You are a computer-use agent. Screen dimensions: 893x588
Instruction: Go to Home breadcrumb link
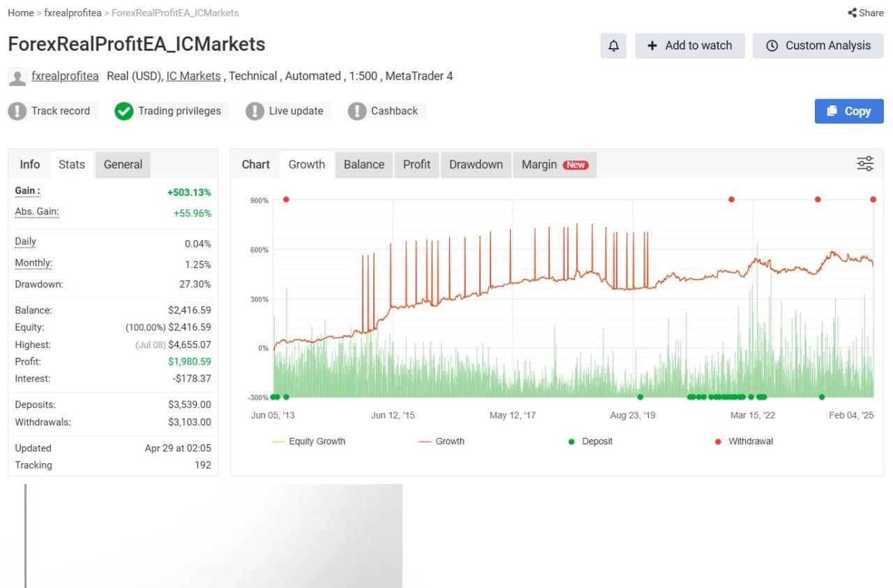(21, 13)
